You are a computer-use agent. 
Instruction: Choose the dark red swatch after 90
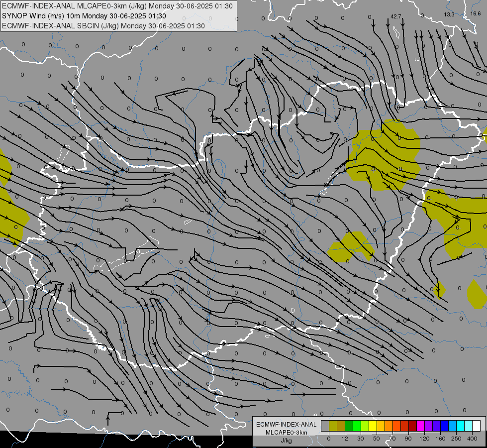(x=412, y=426)
